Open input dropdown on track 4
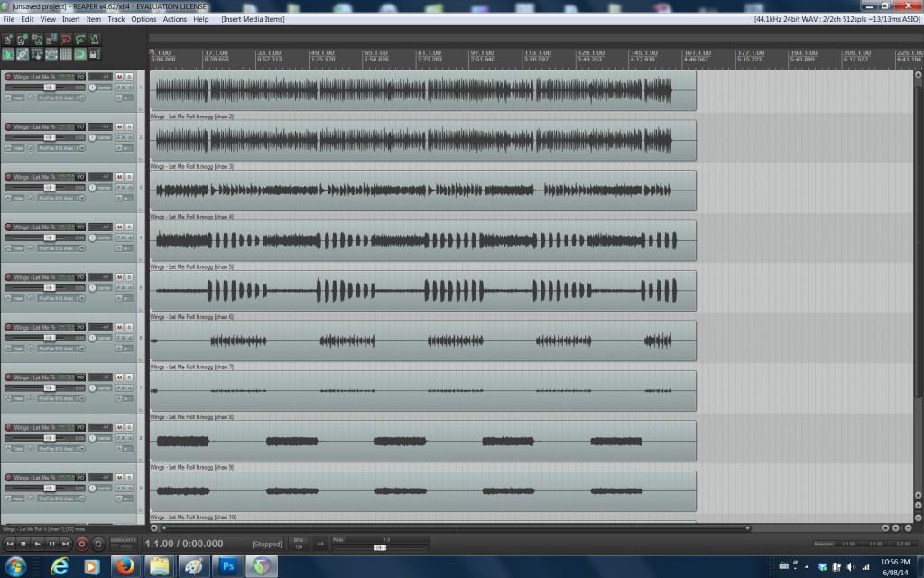 click(61, 248)
